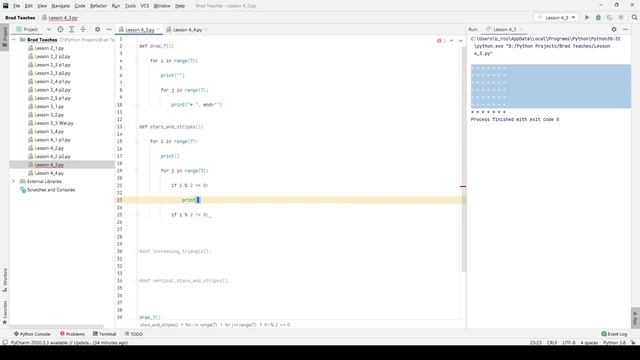
Task: Open the Problems tool window
Action: click(72, 334)
